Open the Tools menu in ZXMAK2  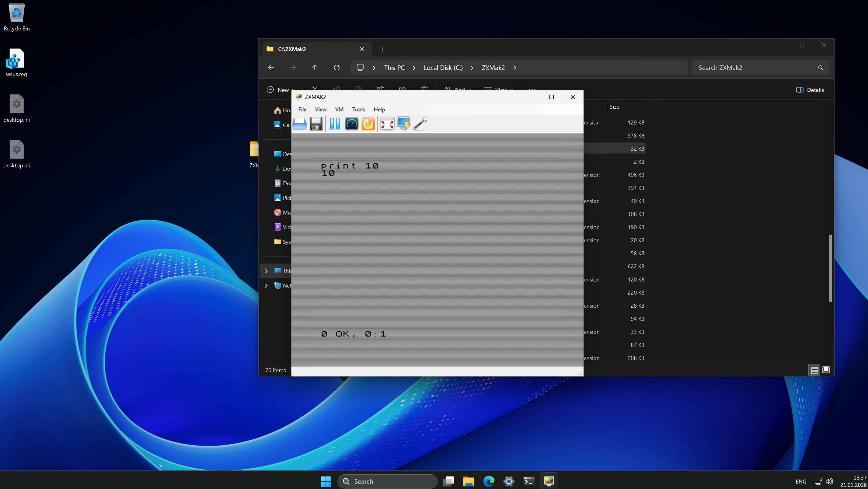pos(358,109)
